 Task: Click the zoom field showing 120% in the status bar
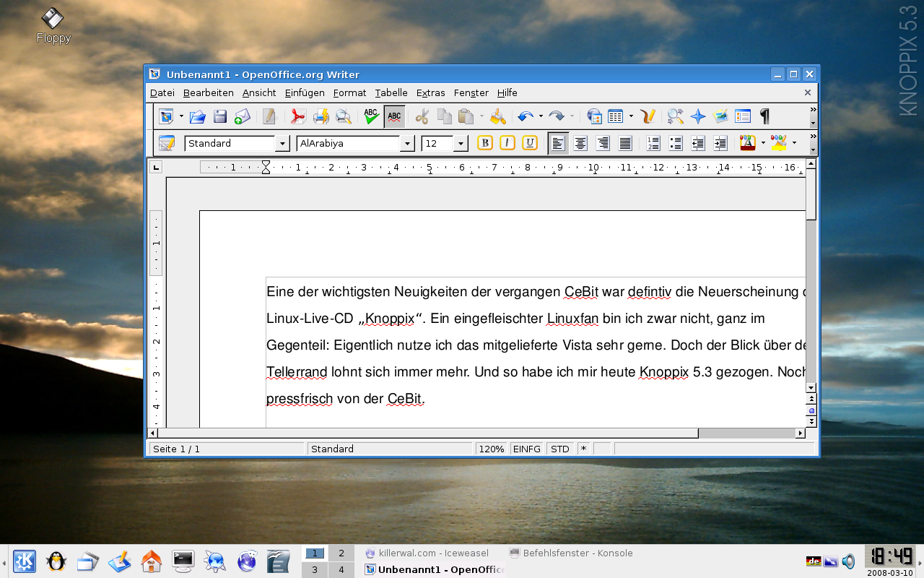(492, 449)
